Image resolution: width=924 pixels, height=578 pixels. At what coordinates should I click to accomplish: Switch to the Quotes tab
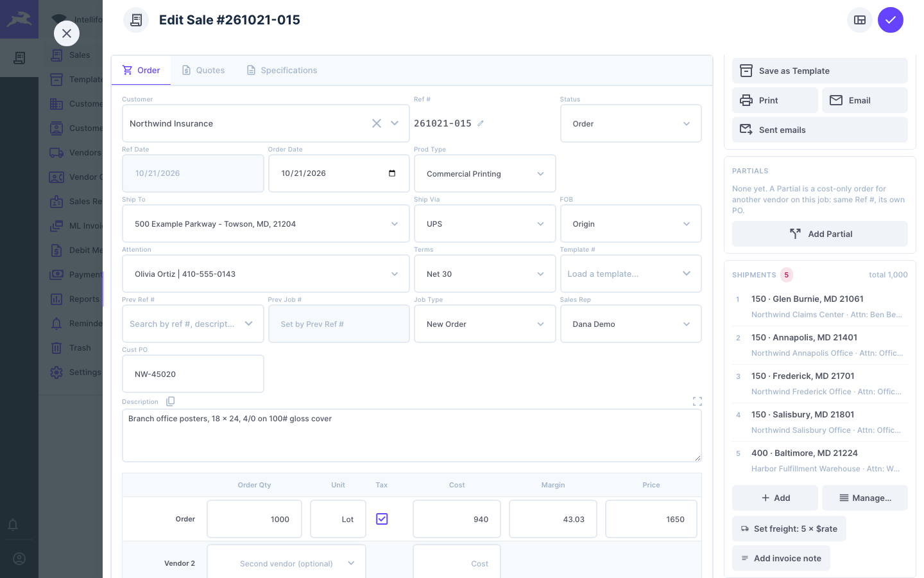coord(203,70)
